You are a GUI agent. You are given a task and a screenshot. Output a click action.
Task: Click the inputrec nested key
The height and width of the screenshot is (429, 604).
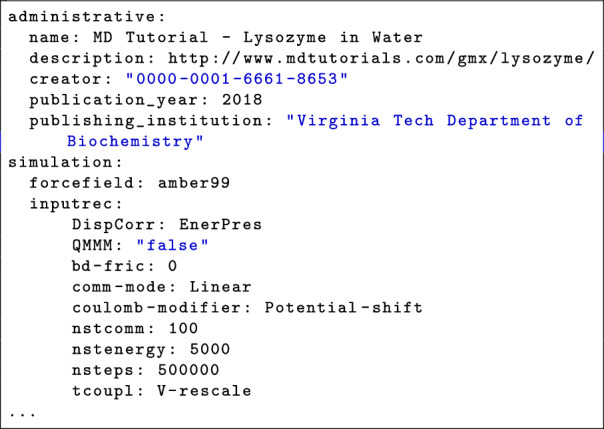click(76, 204)
